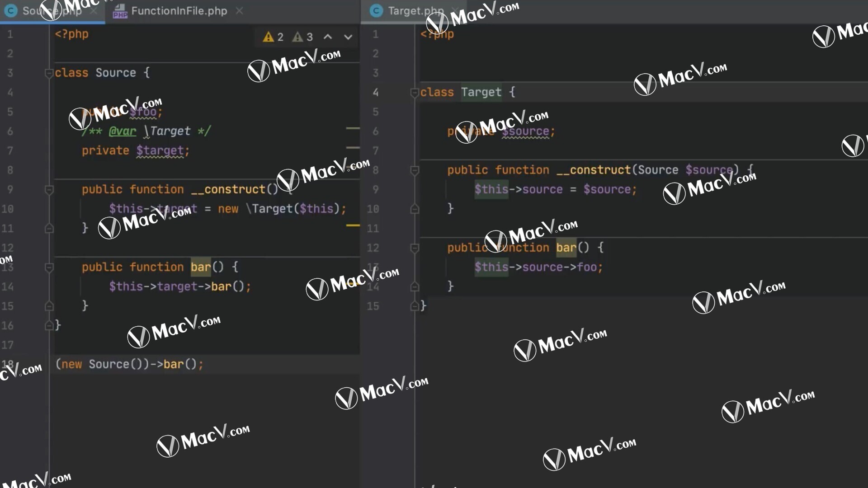Click the lock icon beside line 16 in Source.php
868x488 pixels.
tap(49, 325)
